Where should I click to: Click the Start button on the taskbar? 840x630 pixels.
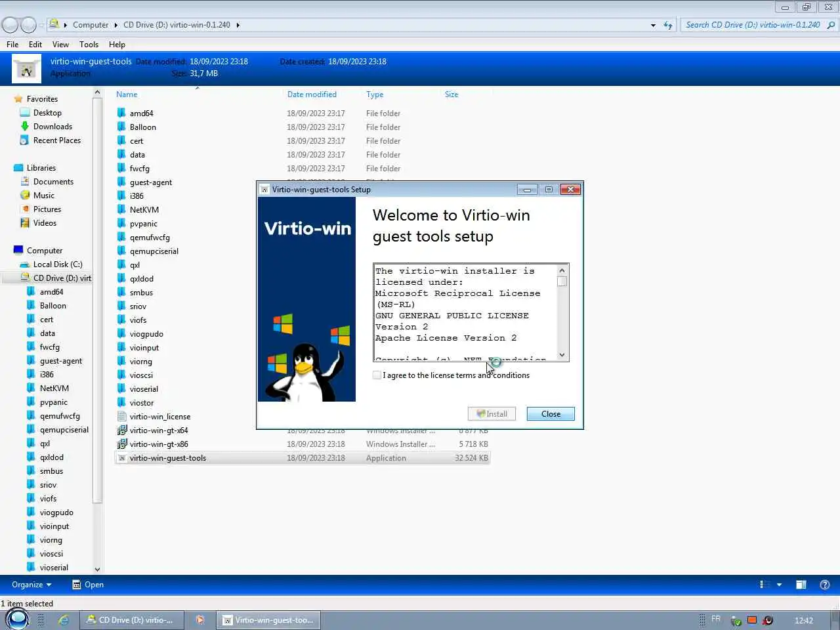pyautogui.click(x=17, y=619)
